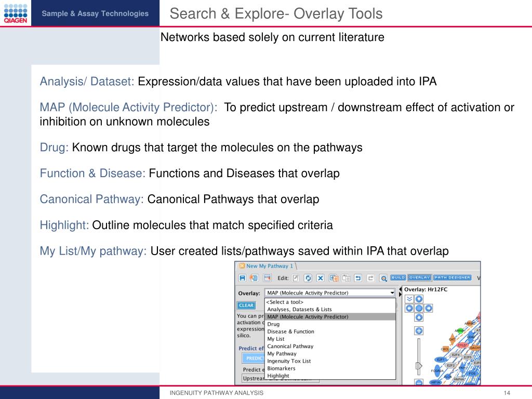Click the 'Highlight:' slide heading text
The width and height of the screenshot is (532, 399).
64,225
